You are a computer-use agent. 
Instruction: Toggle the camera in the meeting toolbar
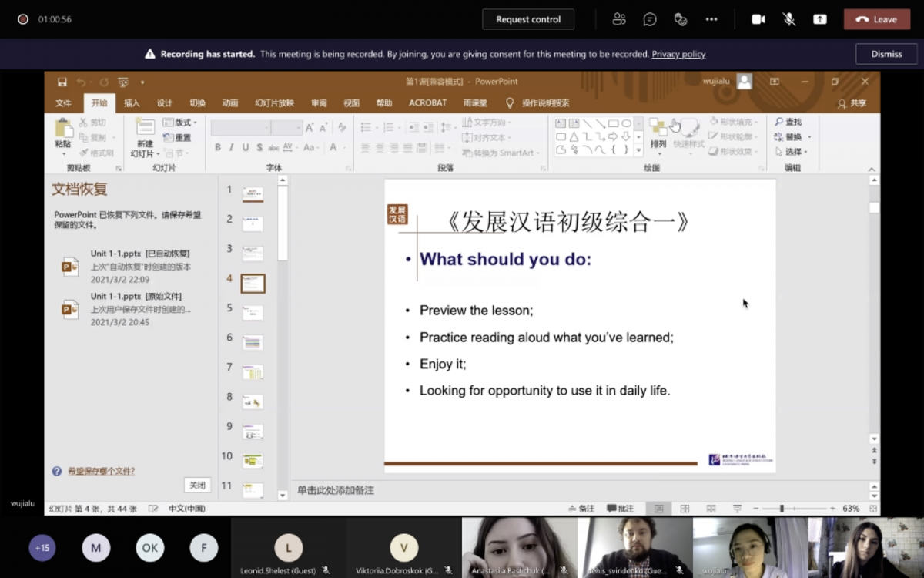pyautogui.click(x=758, y=19)
